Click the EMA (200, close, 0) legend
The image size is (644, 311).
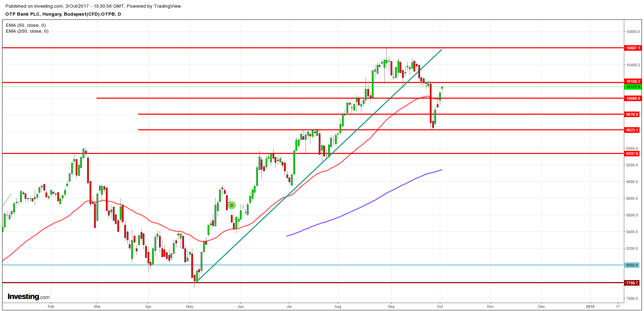pos(27,31)
